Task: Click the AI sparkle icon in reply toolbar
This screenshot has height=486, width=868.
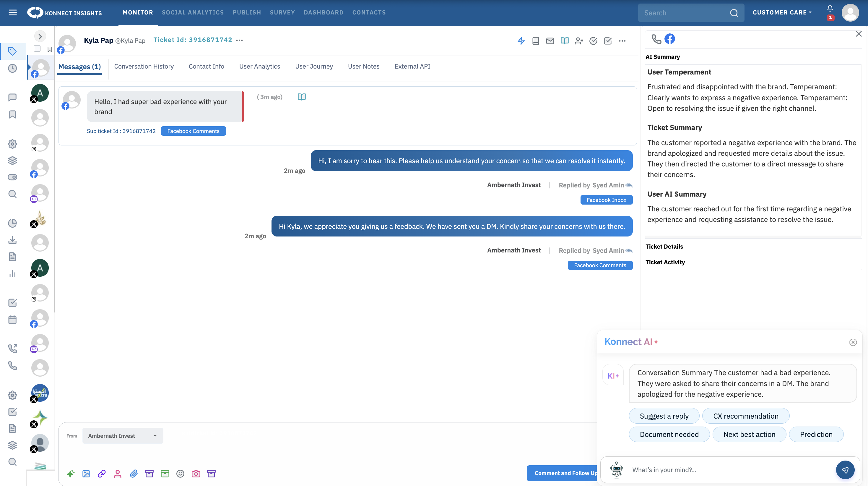Action: (x=70, y=474)
